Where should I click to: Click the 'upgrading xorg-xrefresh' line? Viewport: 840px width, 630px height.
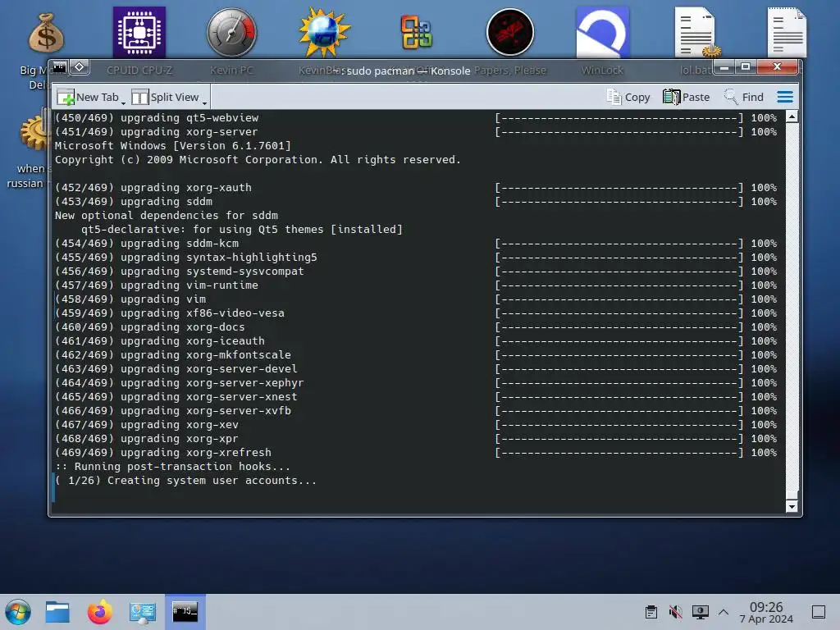[163, 452]
